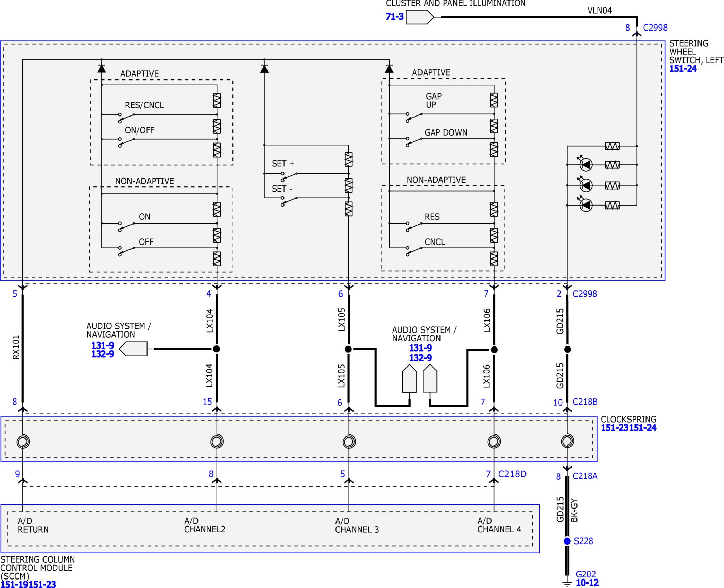The height and width of the screenshot is (588, 724).
Task: Select the CNCL switch symbol
Action: (414, 251)
